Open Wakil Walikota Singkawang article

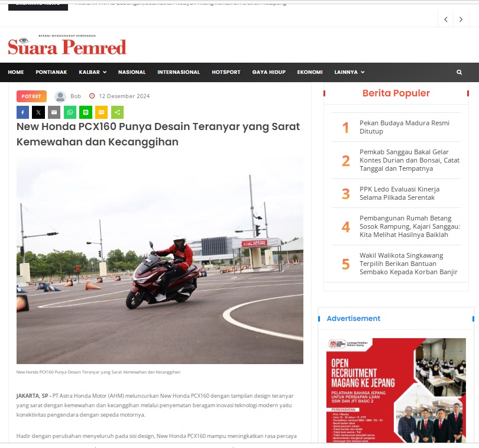(409, 264)
